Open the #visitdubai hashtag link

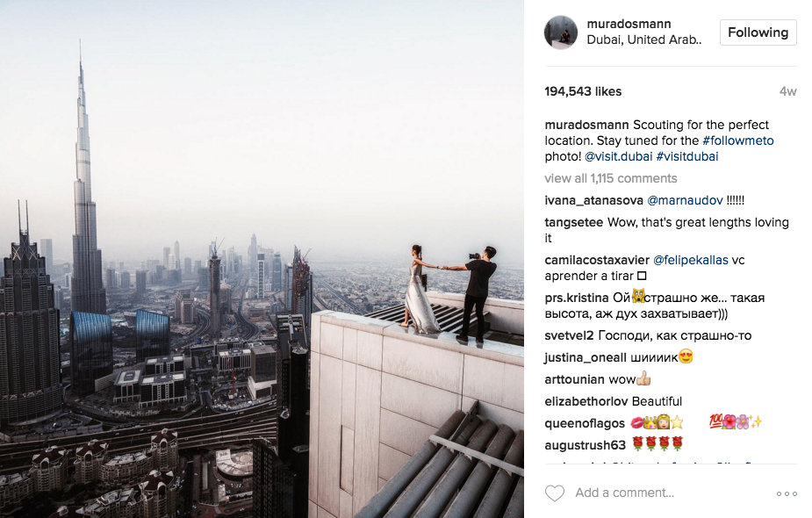[687, 156]
